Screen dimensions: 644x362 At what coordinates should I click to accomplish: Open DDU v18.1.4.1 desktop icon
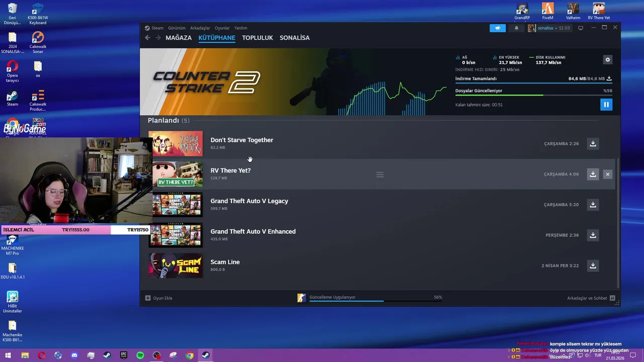coord(13,271)
